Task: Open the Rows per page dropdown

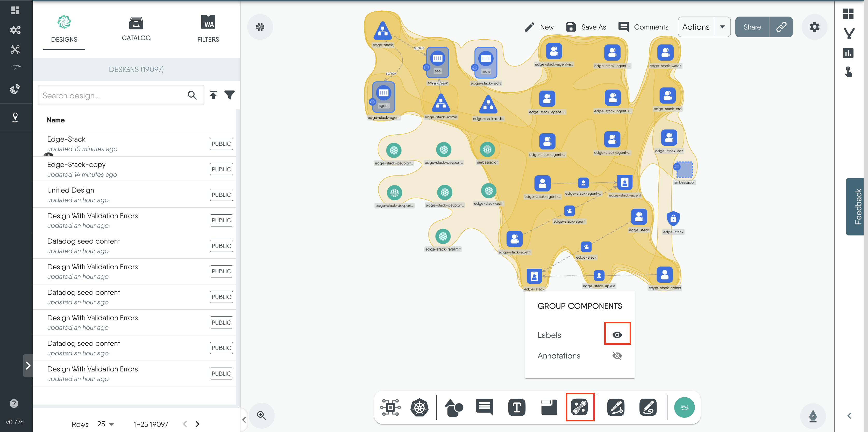Action: click(x=105, y=424)
